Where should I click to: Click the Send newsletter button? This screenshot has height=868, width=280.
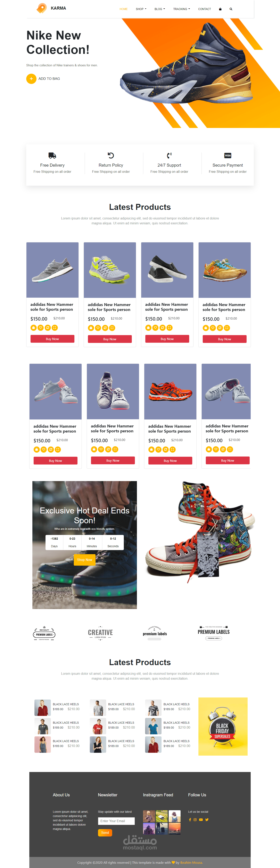click(105, 833)
